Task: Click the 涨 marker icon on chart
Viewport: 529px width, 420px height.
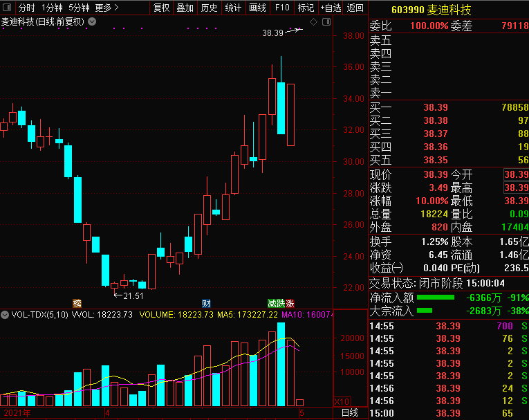Action: [x=290, y=303]
